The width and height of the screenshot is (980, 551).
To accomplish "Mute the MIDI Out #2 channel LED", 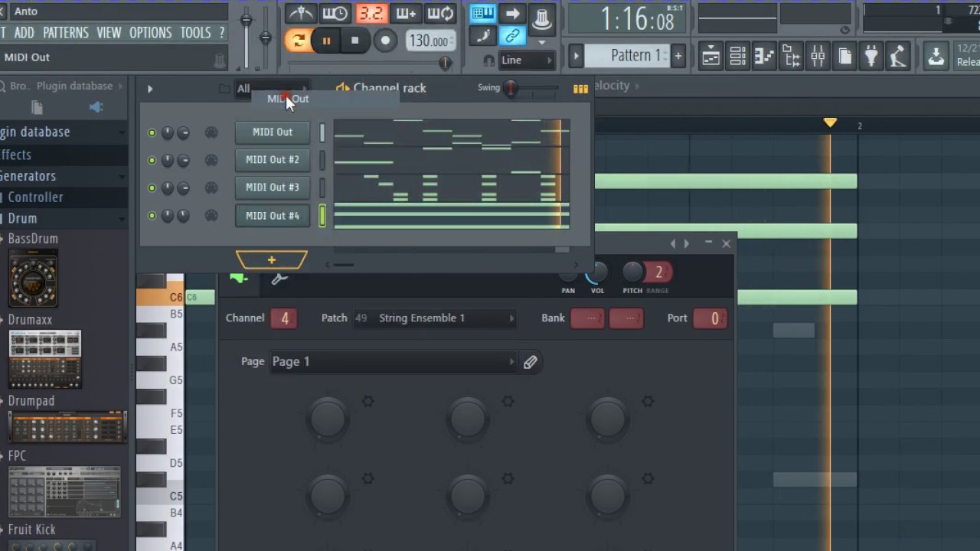I will pyautogui.click(x=152, y=160).
